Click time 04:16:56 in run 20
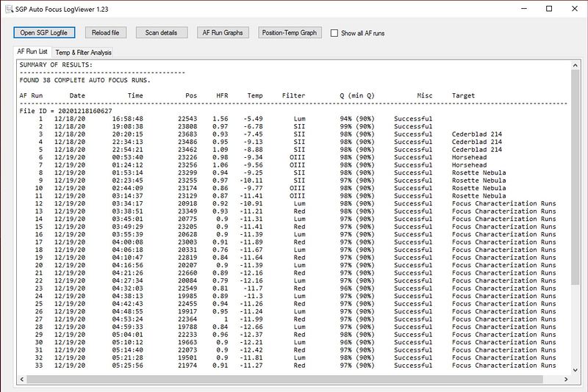Screen dimensions: 588x392 (x=127, y=265)
